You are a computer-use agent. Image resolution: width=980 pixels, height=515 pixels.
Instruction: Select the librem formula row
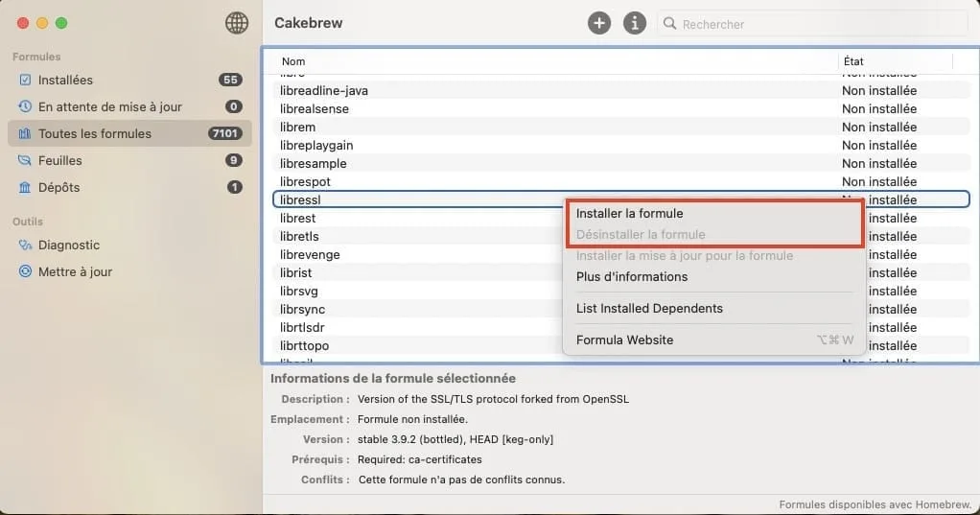[x=621, y=127]
